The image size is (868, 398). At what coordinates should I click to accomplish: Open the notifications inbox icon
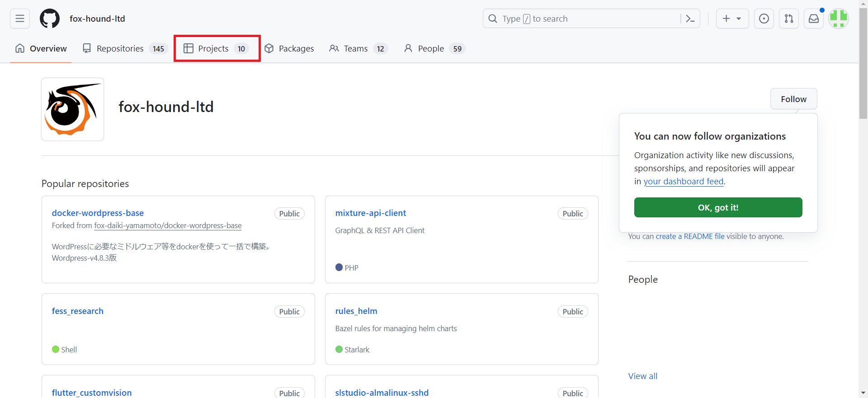[x=813, y=19]
